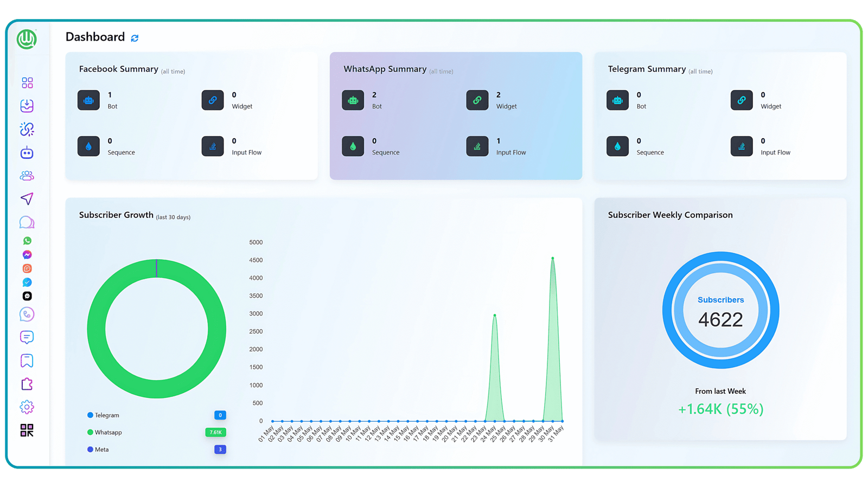The height and width of the screenshot is (488, 868).
Task: Open the live chat bubbles sidebar icon
Action: [x=27, y=222]
